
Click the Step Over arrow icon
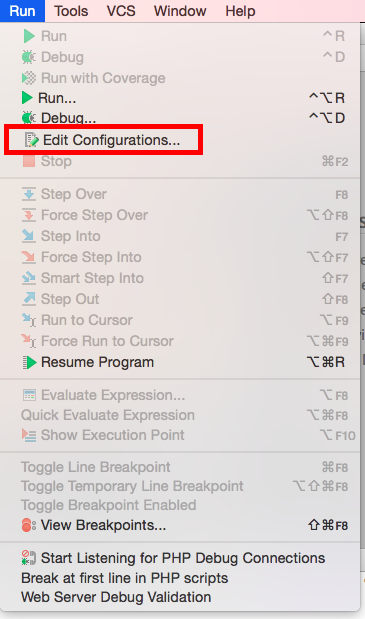point(29,194)
